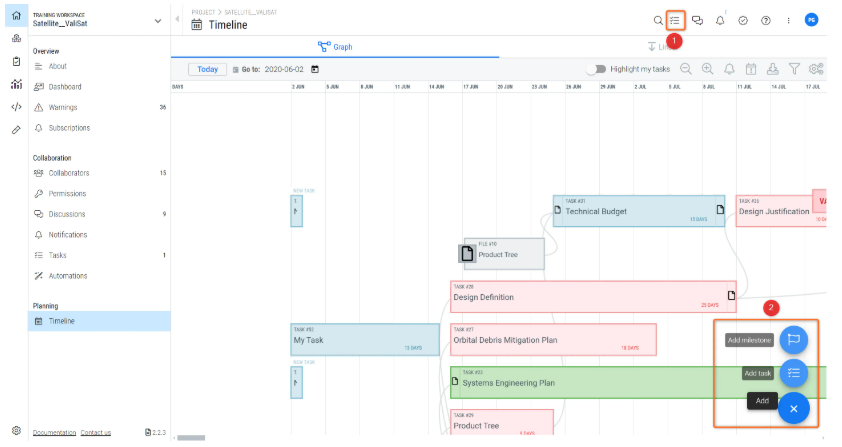Viewport: 842px width, 447px height.
Task: Click the download timeline icon
Action: click(772, 69)
